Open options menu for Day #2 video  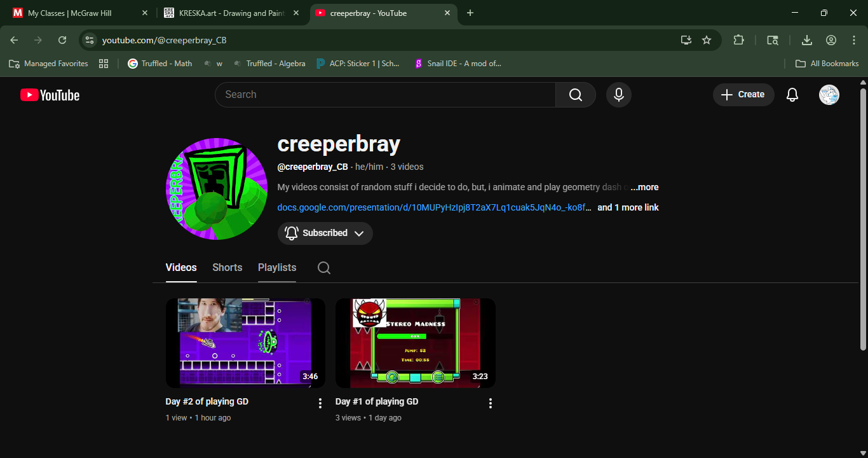[320, 403]
